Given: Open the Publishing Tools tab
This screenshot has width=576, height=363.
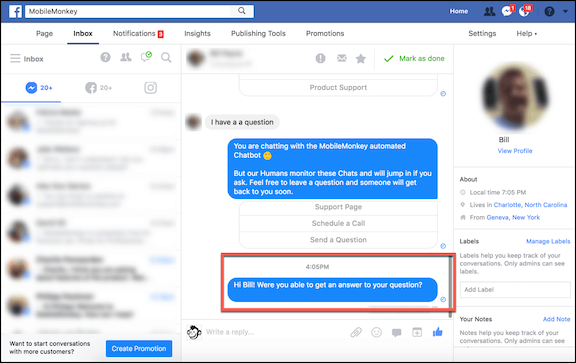Looking at the screenshot, I should (x=258, y=33).
